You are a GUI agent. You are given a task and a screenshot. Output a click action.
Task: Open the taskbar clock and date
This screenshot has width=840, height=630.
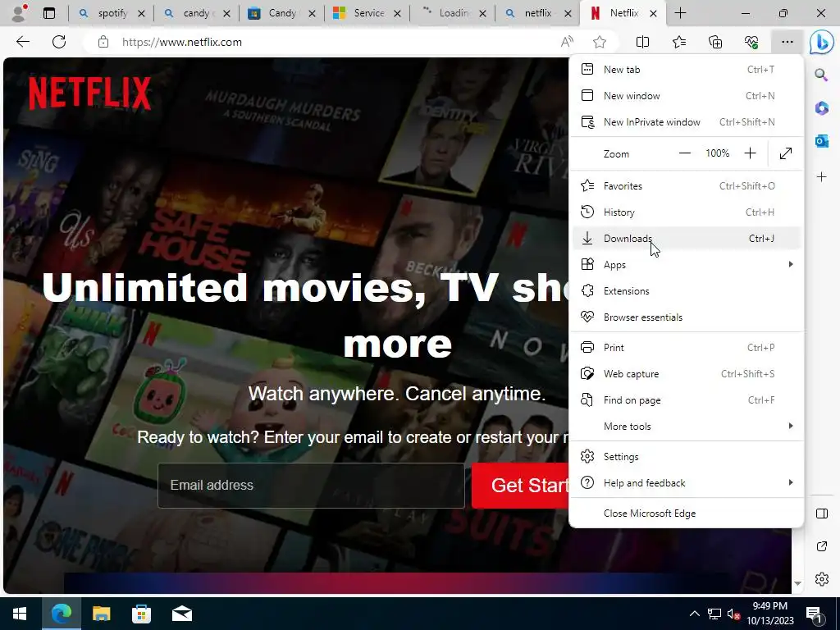click(x=769, y=614)
